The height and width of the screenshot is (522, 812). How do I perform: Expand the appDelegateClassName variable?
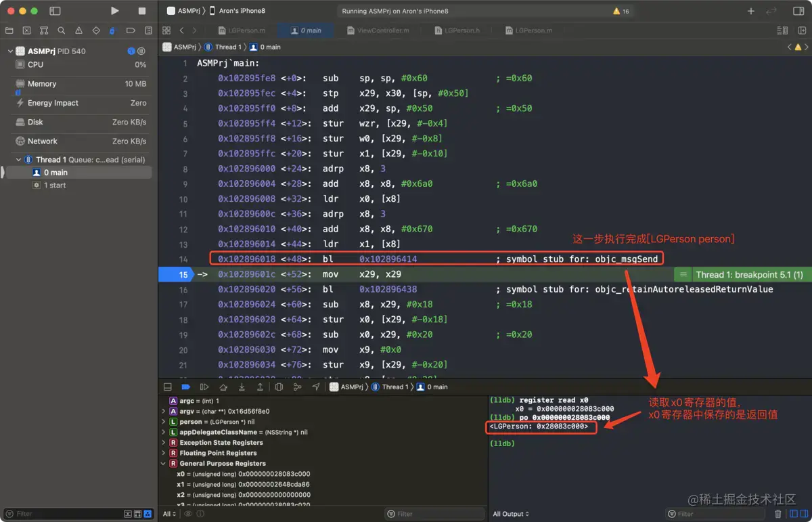click(164, 432)
